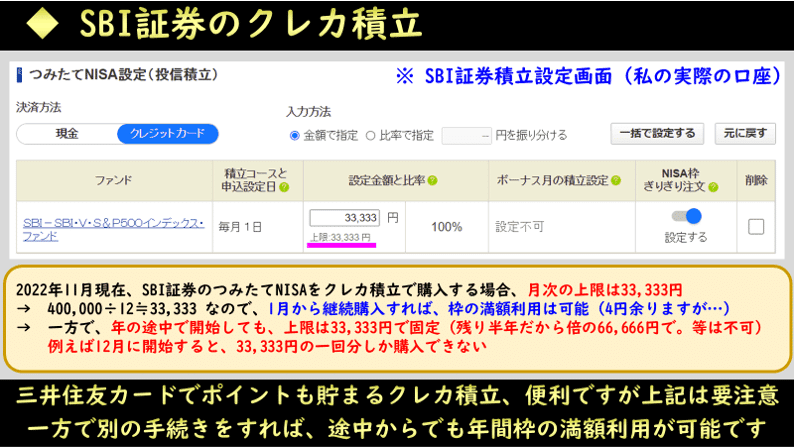Image resolution: width=794 pixels, height=447 pixels.
Task: Click the 設定する label under the toggle
Action: point(686,237)
